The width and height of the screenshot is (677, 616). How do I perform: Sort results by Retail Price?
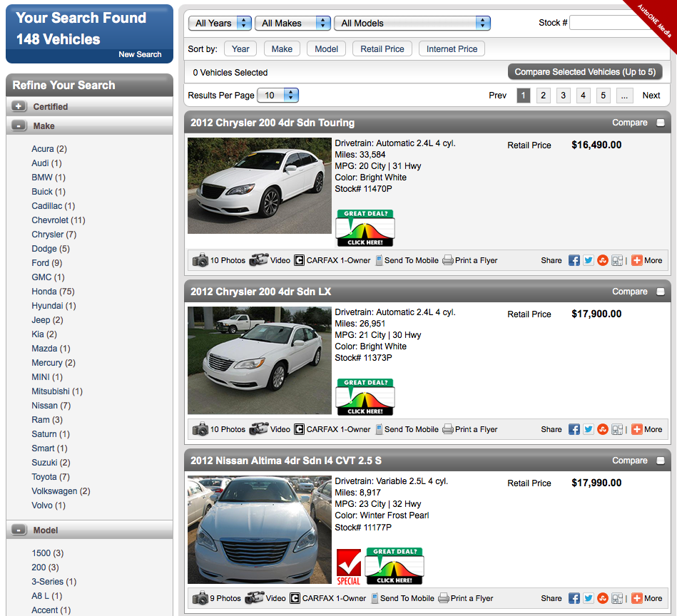382,49
